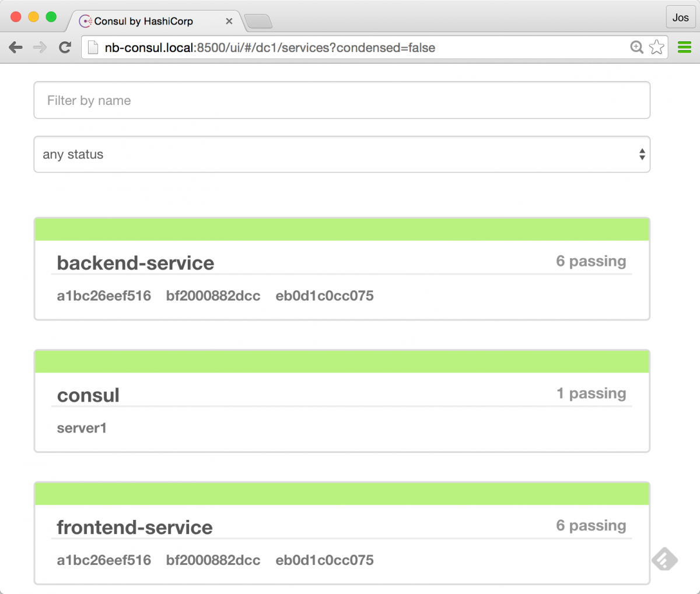700x594 pixels.
Task: Click the forward navigation arrow
Action: coord(40,47)
